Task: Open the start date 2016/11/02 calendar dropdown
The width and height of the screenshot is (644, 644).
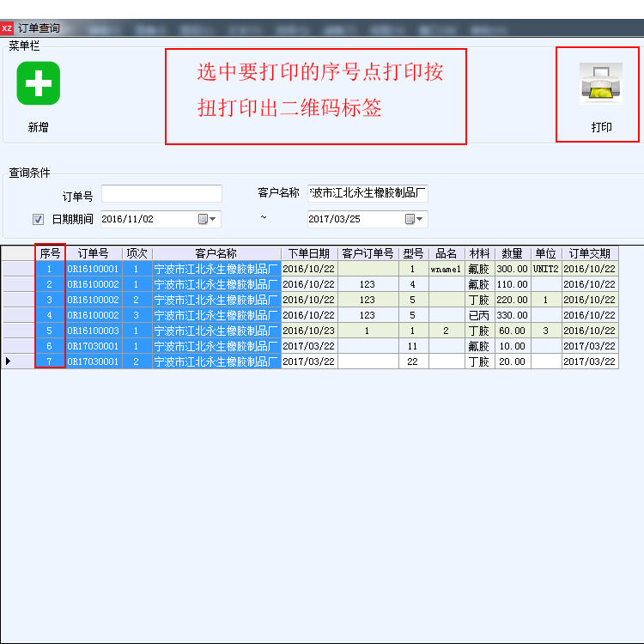Action: pyautogui.click(x=207, y=219)
